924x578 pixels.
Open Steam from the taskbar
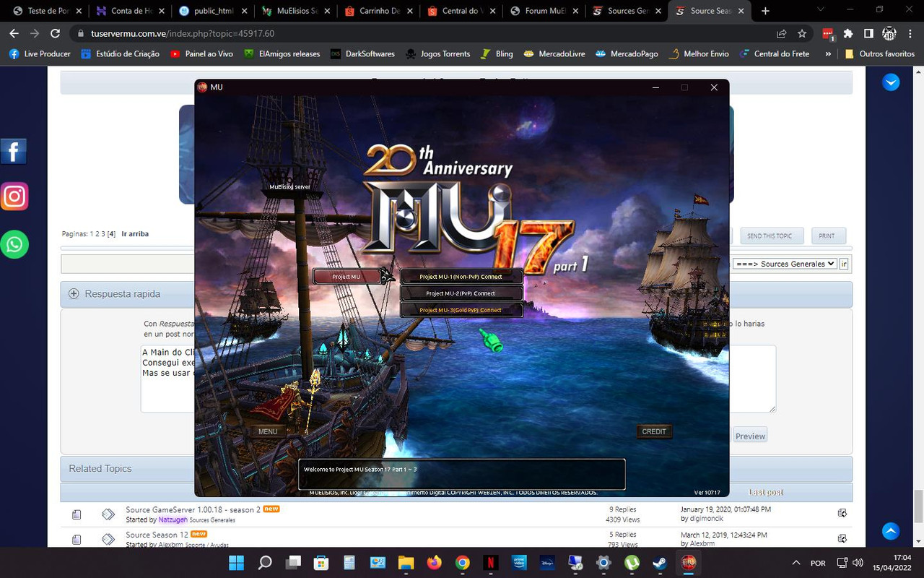click(660, 562)
